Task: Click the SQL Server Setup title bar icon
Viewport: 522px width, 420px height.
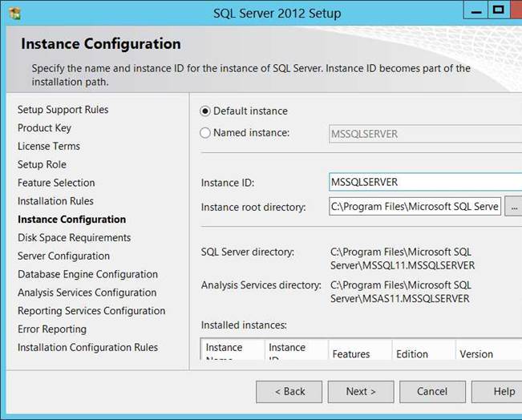Action: point(15,13)
